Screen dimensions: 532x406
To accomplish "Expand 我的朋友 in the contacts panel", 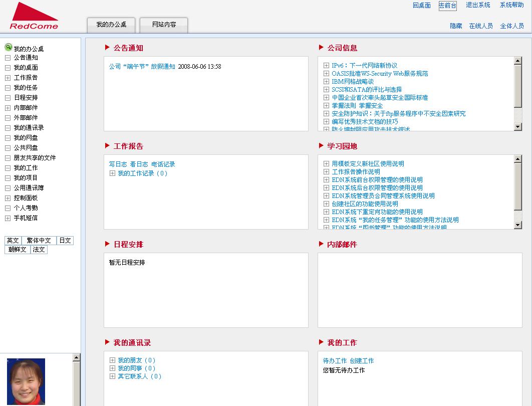I will coord(112,360).
